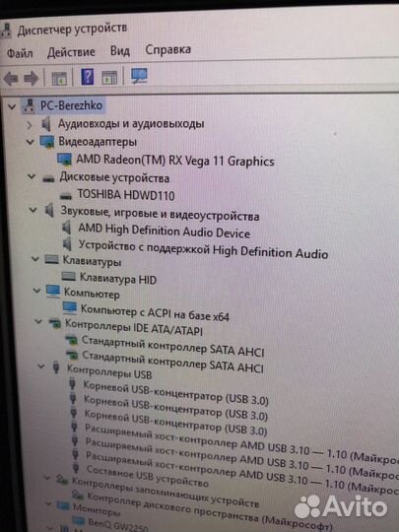The width and height of the screenshot is (399, 532).
Task: Click the blue Help question mark icon
Action: [x=88, y=76]
